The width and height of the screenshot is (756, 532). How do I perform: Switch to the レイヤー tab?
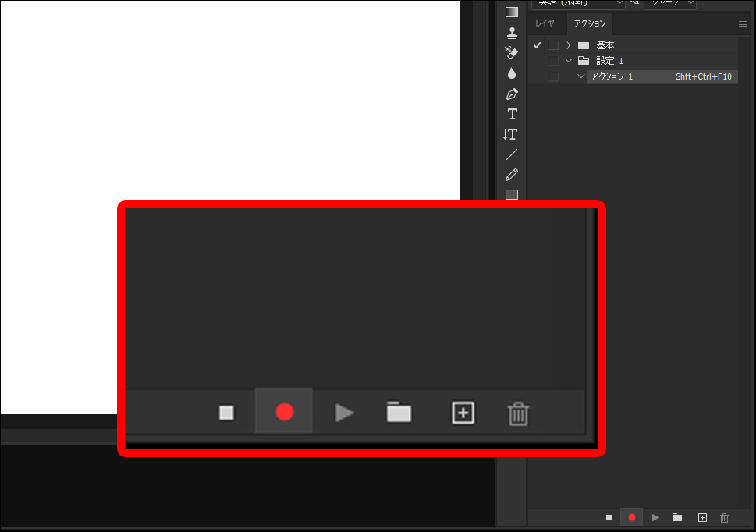click(x=547, y=23)
